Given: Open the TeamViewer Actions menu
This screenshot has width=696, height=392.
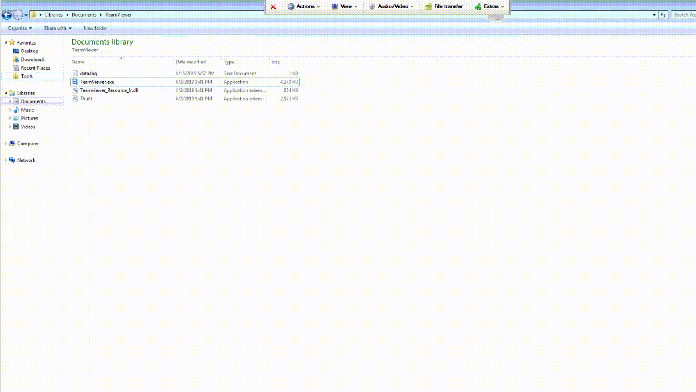Looking at the screenshot, I should click(x=304, y=7).
